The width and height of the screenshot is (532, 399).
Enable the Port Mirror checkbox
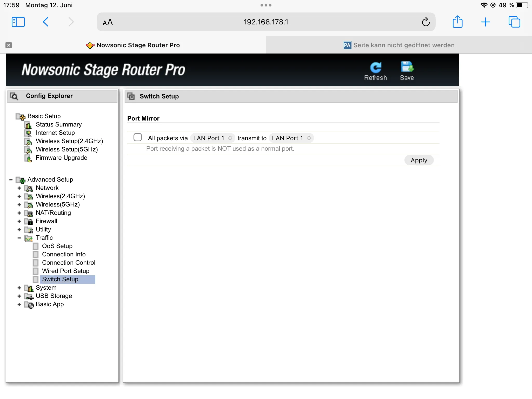137,137
